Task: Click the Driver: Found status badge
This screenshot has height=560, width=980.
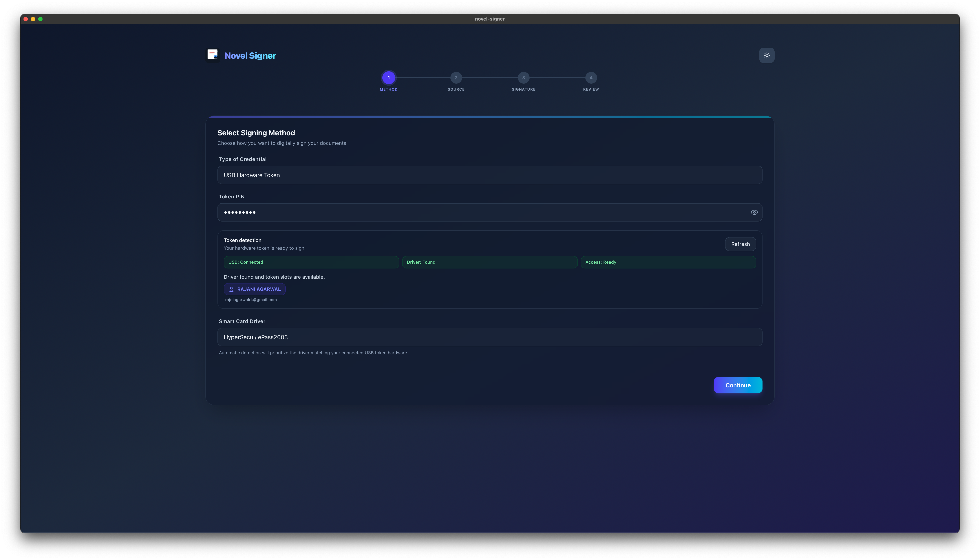Action: 489,262
